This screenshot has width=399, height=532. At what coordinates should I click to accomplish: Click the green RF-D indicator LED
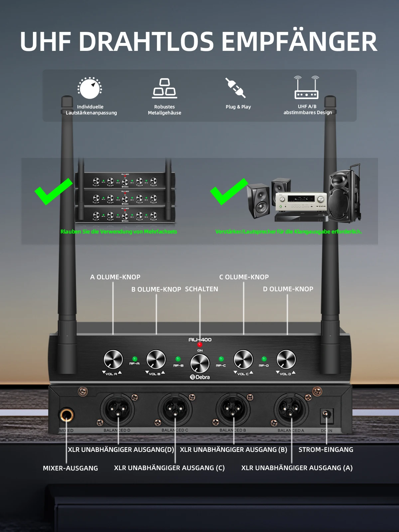264,359
